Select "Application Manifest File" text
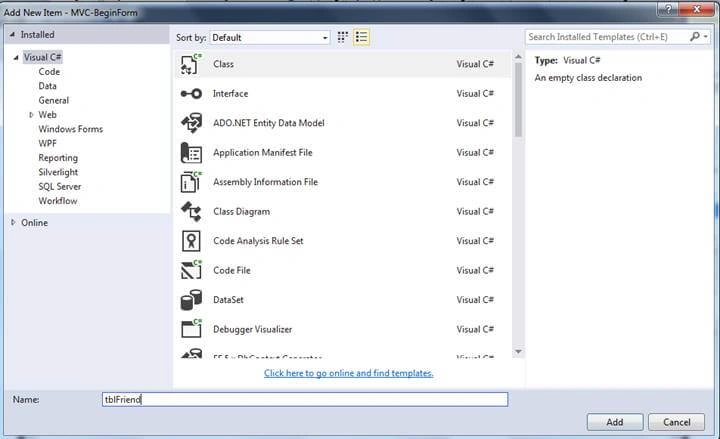The width and height of the screenshot is (720, 439). (263, 152)
